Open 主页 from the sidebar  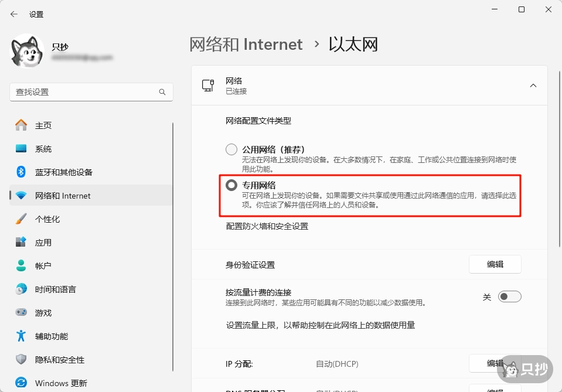pos(41,125)
